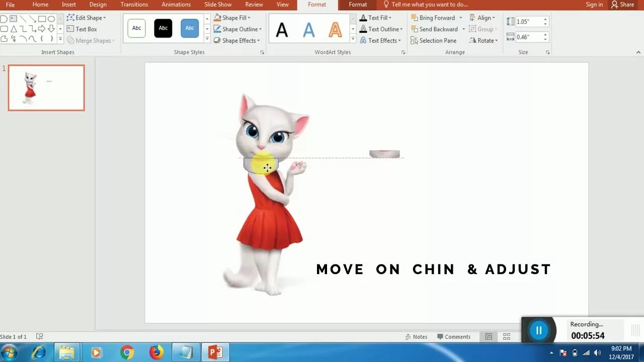644x362 pixels.
Task: Select the down block arrow shape
Action: [51, 29]
